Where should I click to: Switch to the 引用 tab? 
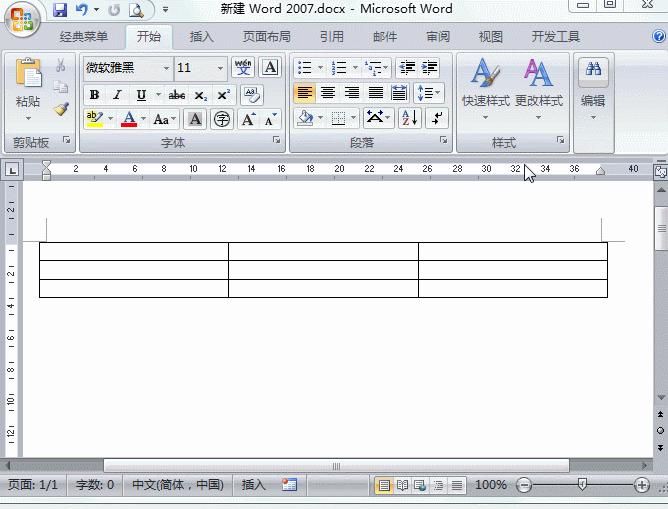[331, 37]
